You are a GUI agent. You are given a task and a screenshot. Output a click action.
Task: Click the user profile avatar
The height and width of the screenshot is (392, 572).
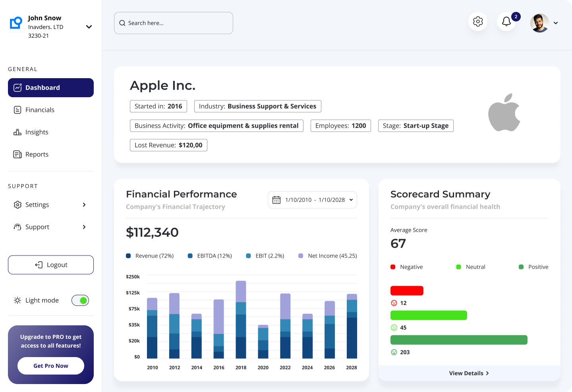[539, 23]
